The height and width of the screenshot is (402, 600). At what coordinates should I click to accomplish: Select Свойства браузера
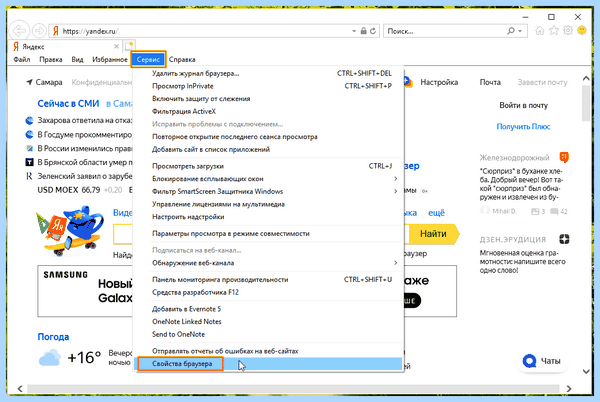click(269, 364)
